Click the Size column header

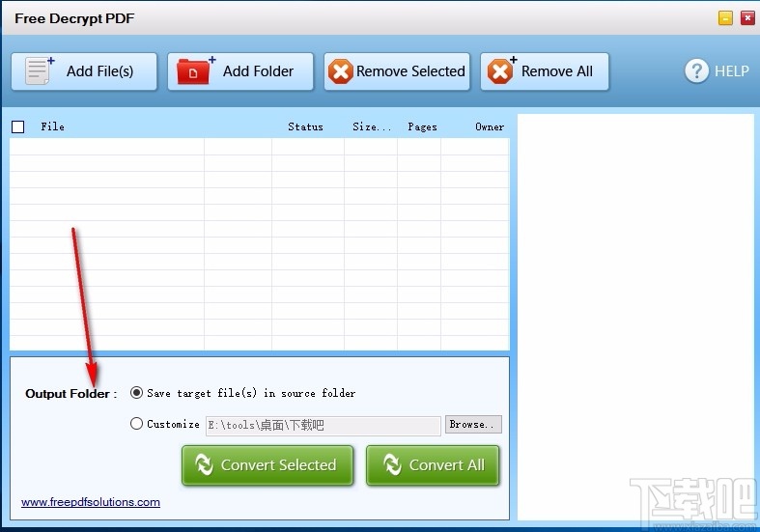point(371,126)
